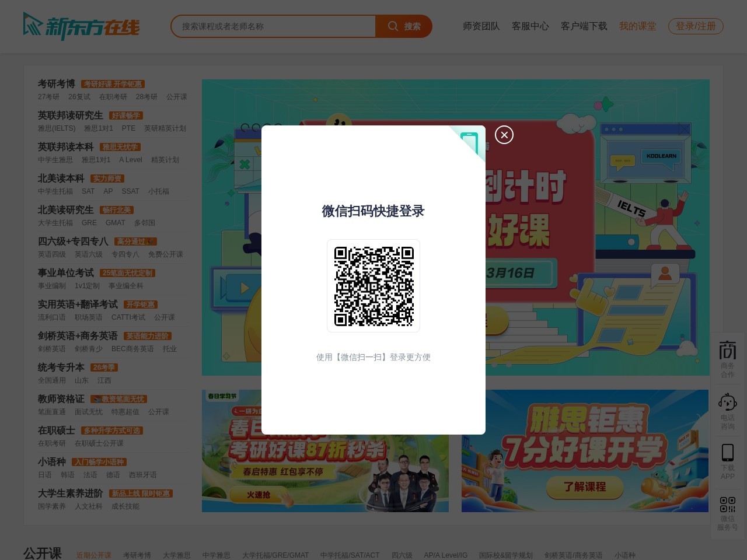Viewport: 747px width, 560px height.
Task: Click inside the course search input field
Action: [274, 26]
